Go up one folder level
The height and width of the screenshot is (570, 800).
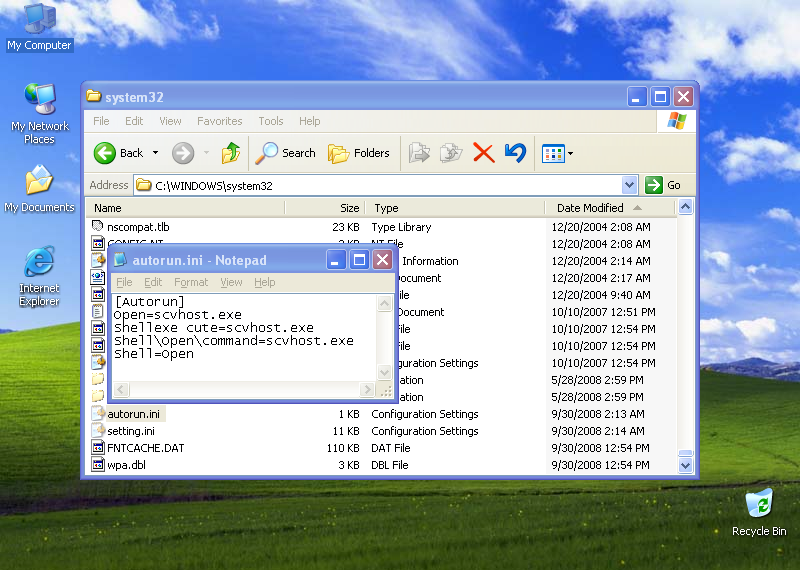pyautogui.click(x=231, y=153)
